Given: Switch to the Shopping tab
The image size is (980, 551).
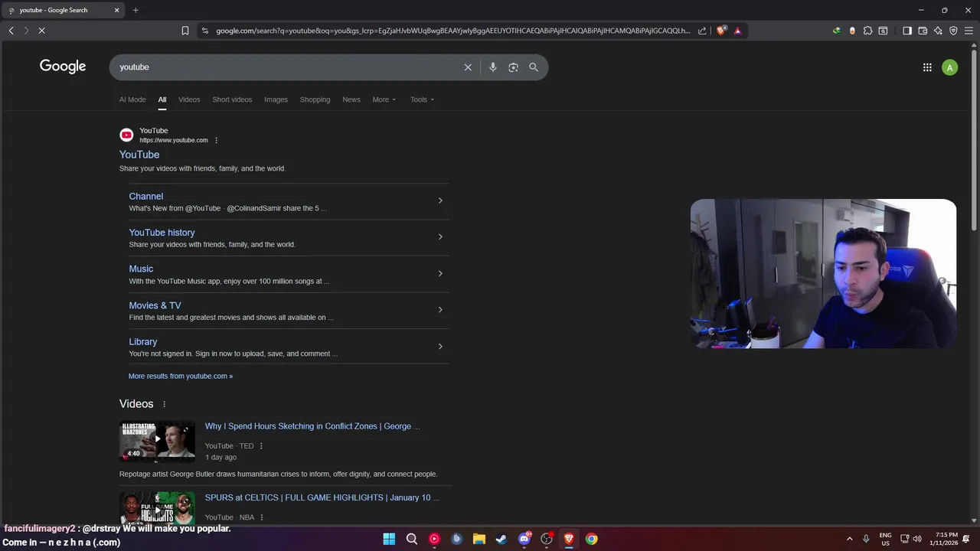Looking at the screenshot, I should click(315, 99).
